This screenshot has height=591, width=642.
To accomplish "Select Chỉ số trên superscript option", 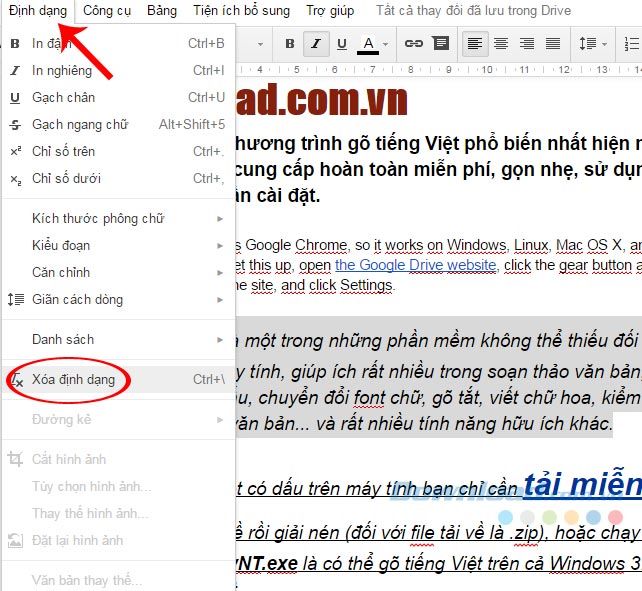I will tap(64, 151).
